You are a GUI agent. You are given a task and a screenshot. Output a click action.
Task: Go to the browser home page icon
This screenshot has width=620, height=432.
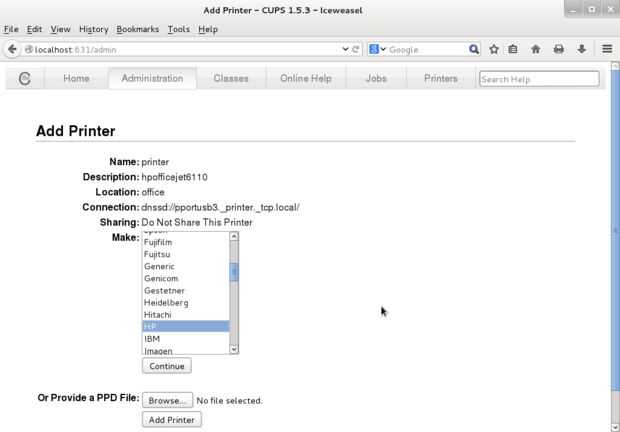tap(536, 49)
